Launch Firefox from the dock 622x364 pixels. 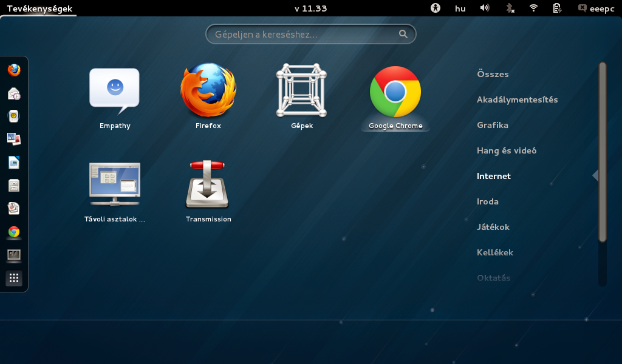14,70
